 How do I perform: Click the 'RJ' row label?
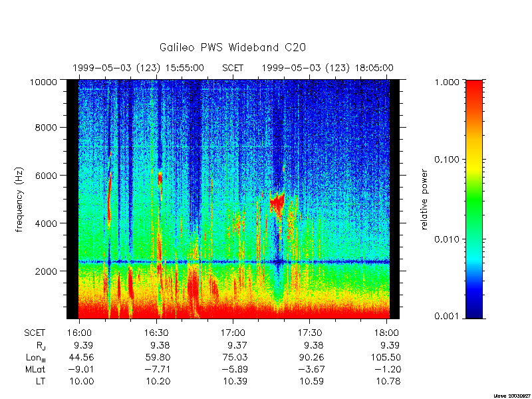tap(41, 346)
